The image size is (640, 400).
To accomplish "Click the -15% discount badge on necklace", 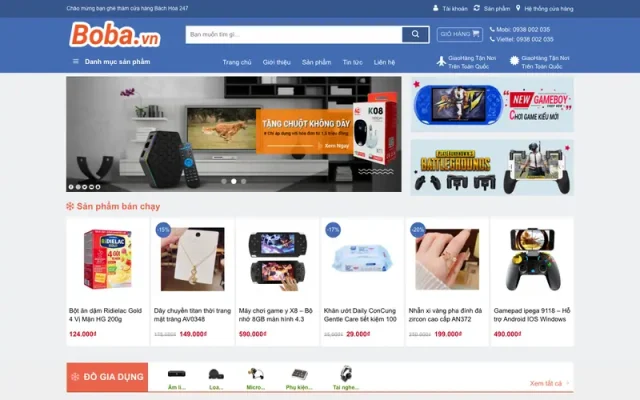I will click(x=163, y=230).
